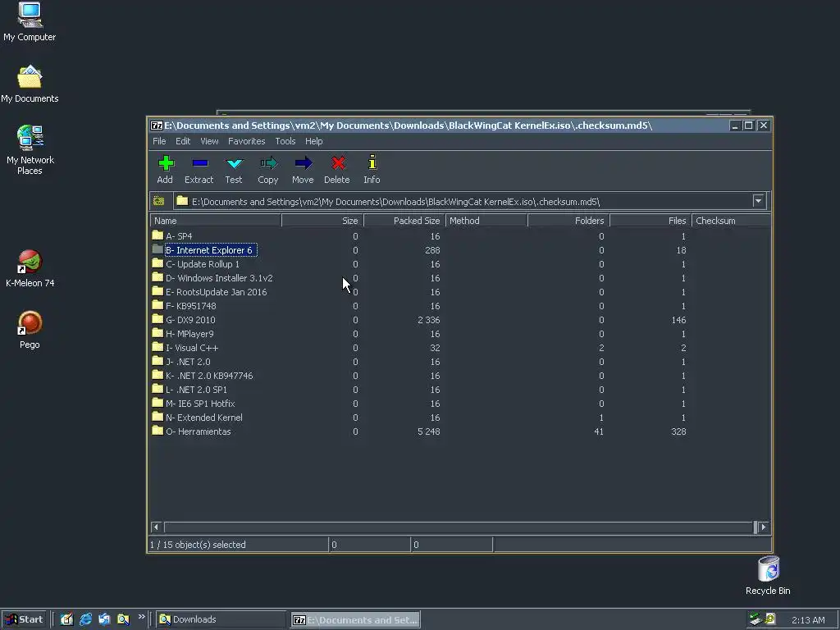This screenshot has width=840, height=630.
Task: Click the 7-Zip title bar icon
Action: [x=157, y=126]
